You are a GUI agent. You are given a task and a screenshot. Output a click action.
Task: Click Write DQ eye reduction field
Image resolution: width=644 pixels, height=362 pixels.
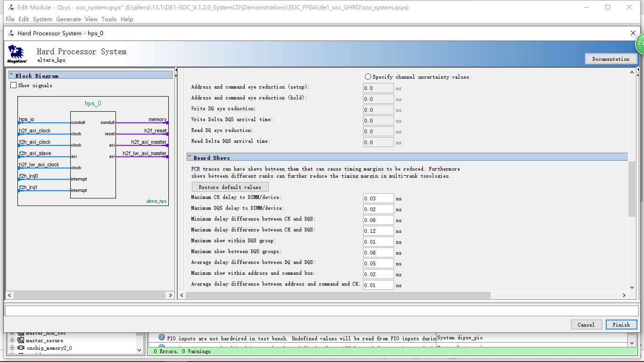pos(378,110)
